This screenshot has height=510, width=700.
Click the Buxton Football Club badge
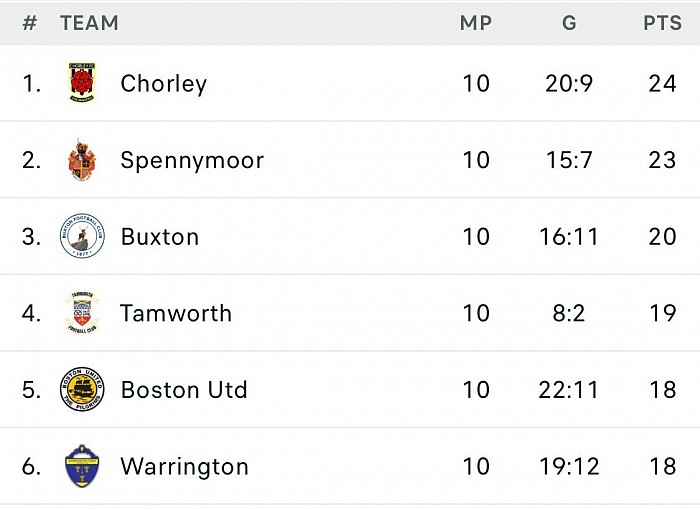tap(82, 236)
